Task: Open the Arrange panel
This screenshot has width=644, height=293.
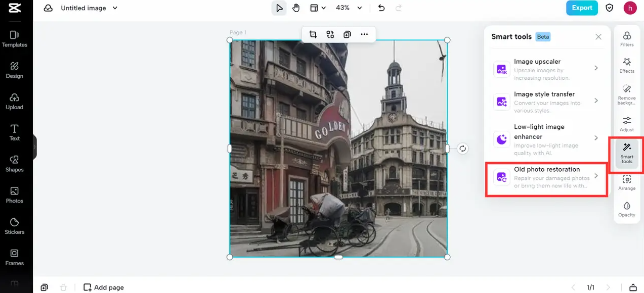Action: point(627,183)
